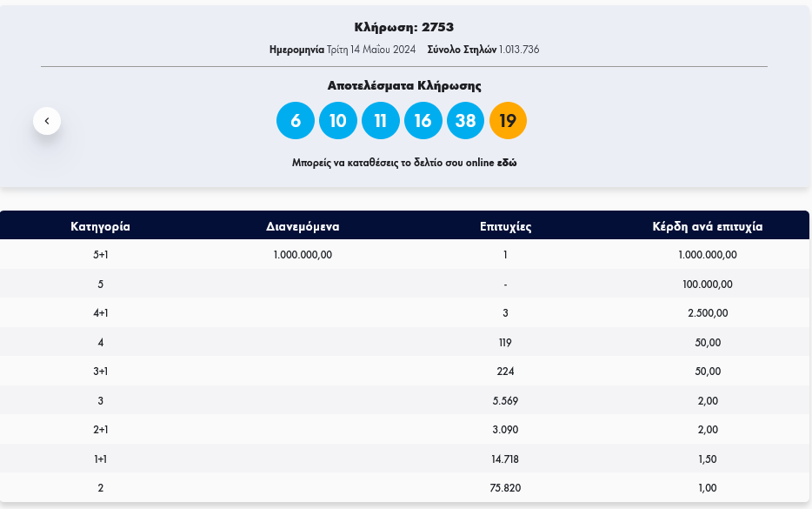The image size is (812, 509).
Task: Select the '4+1' category row label
Action: click(101, 313)
